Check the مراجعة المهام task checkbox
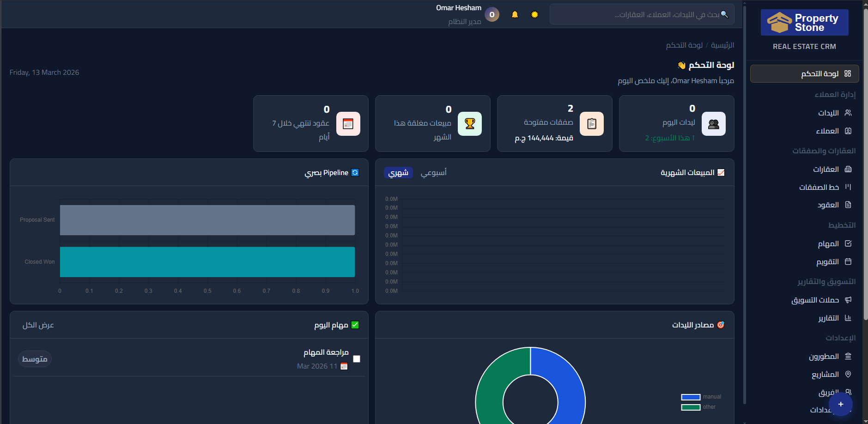This screenshot has width=868, height=424. pos(356,358)
